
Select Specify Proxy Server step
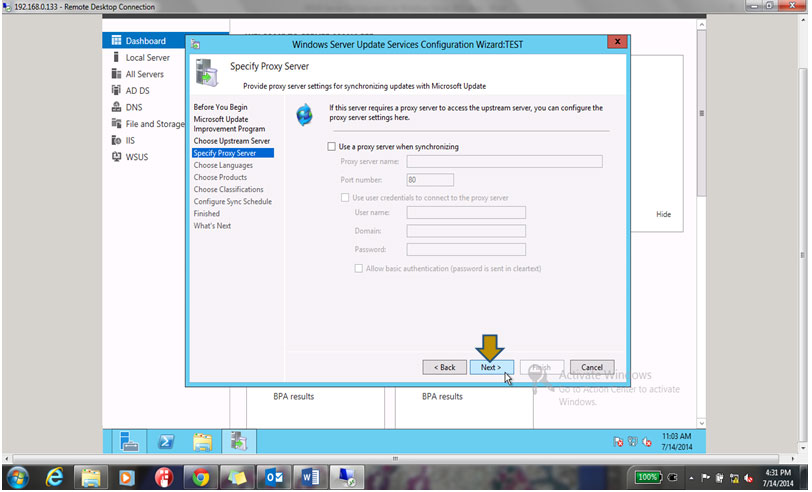pos(233,153)
